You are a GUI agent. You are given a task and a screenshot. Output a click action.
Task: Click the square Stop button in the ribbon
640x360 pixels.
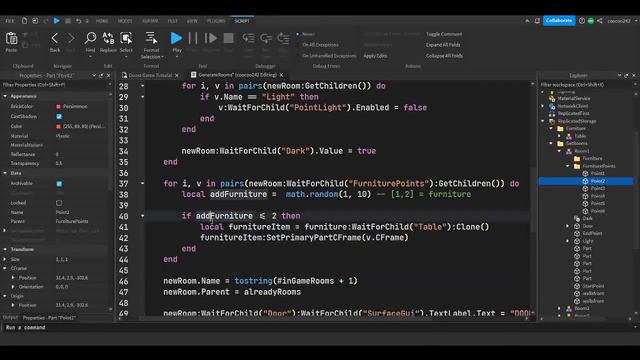click(x=229, y=38)
